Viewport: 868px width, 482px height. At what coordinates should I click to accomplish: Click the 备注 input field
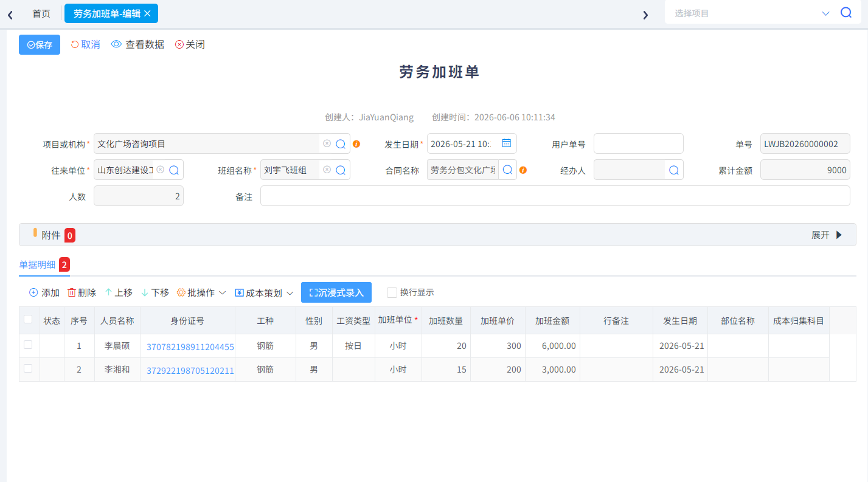tap(555, 196)
